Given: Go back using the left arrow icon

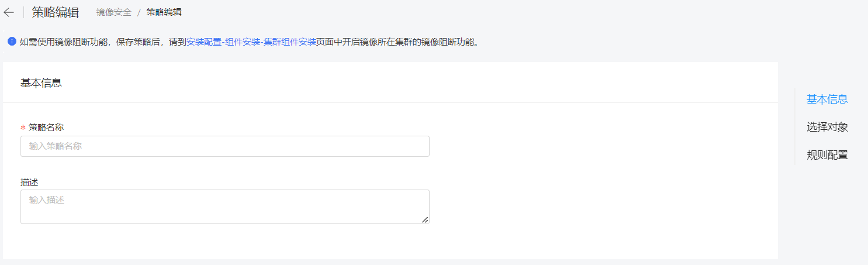Looking at the screenshot, I should point(8,12).
